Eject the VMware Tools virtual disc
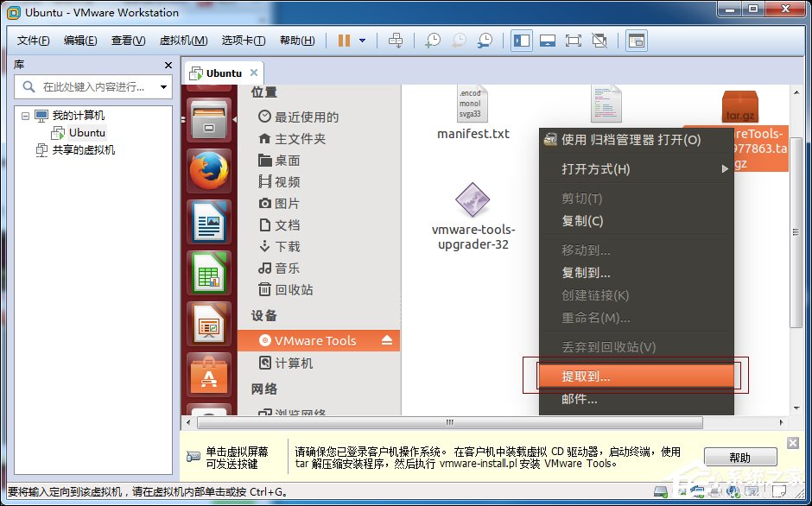 click(x=388, y=340)
